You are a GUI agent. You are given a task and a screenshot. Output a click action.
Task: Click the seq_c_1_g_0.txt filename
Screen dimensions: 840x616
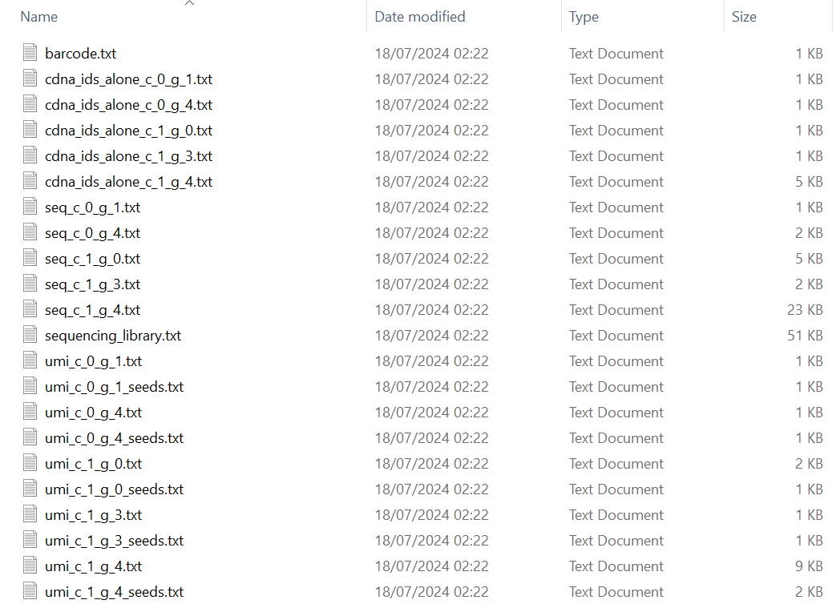93,259
